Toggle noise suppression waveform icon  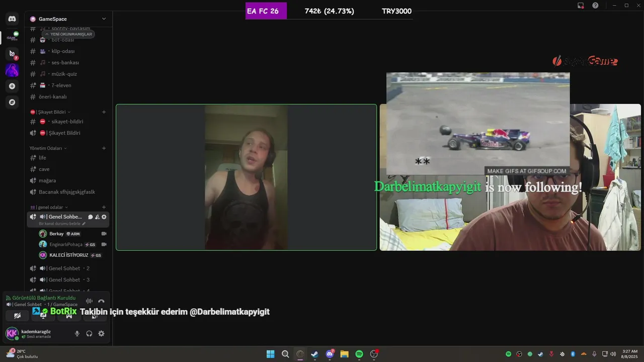[89, 301]
